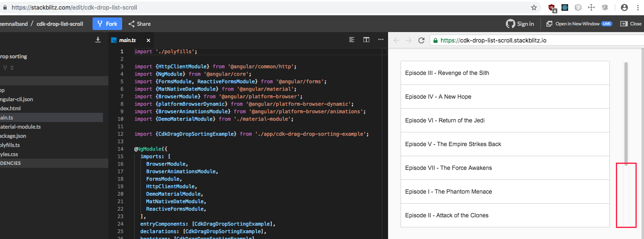Go forward in the preview browser
The width and height of the screenshot is (644, 239).
[409, 40]
